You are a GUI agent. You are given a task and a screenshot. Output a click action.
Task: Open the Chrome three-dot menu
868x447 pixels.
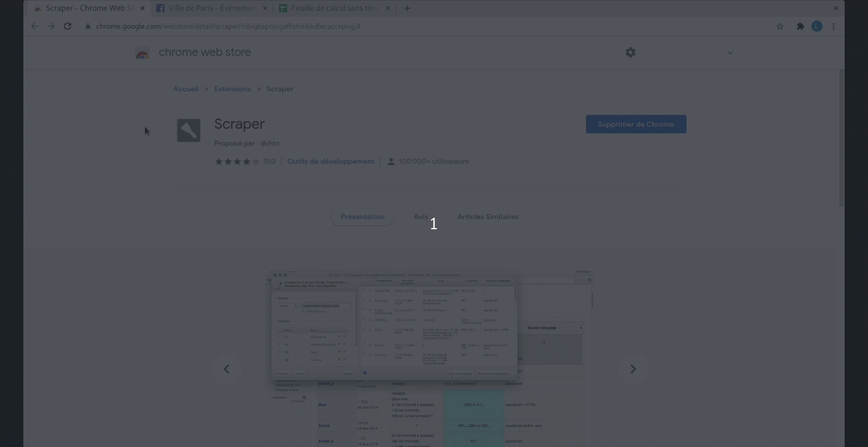[834, 26]
